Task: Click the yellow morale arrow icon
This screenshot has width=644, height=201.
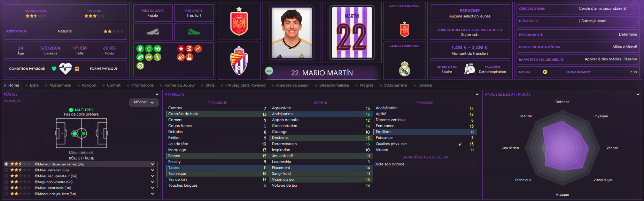Action: (545, 72)
